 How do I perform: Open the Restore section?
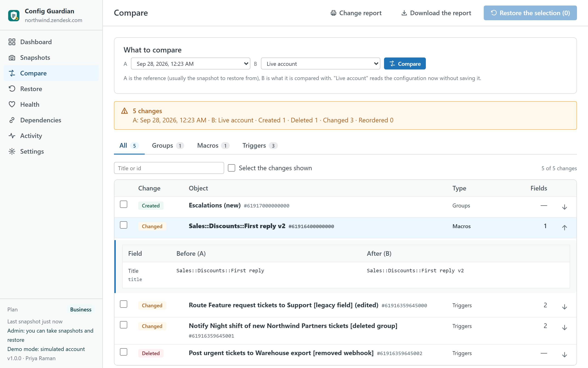pyautogui.click(x=51, y=89)
